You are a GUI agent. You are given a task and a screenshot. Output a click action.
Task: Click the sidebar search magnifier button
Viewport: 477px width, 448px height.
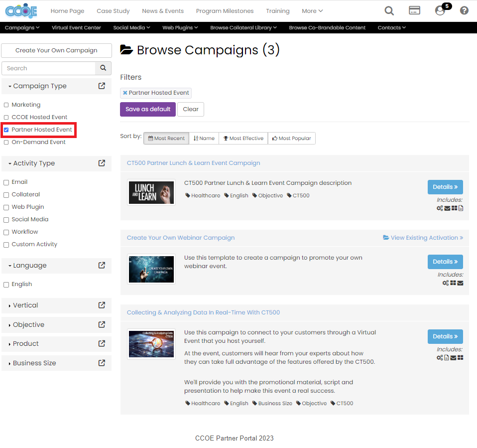point(103,68)
